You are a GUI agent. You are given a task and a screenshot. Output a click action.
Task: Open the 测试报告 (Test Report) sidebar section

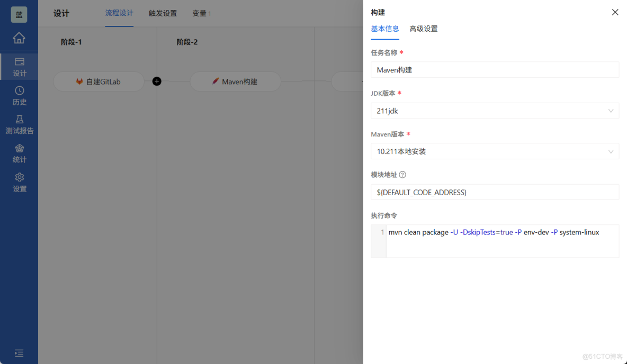coord(19,125)
